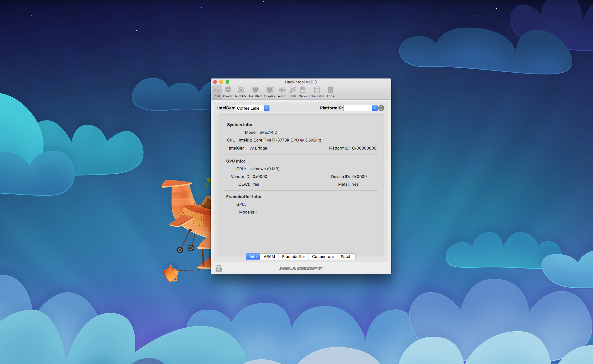593x364 pixels.
Task: Close the Hackintool window
Action: [215, 82]
